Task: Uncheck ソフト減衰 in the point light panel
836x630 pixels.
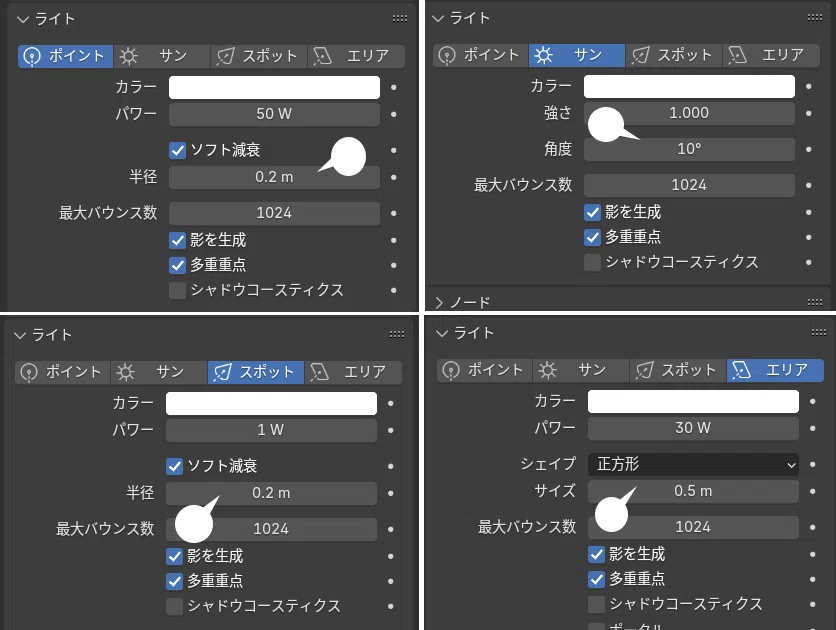Action: (x=178, y=150)
